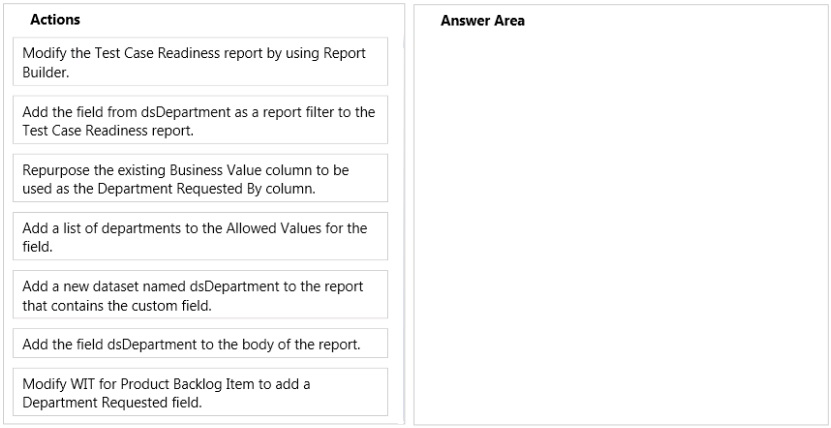Click the Add new dataset named dsDepartment action
Screen dimensions: 831x428
pyautogui.click(x=200, y=295)
